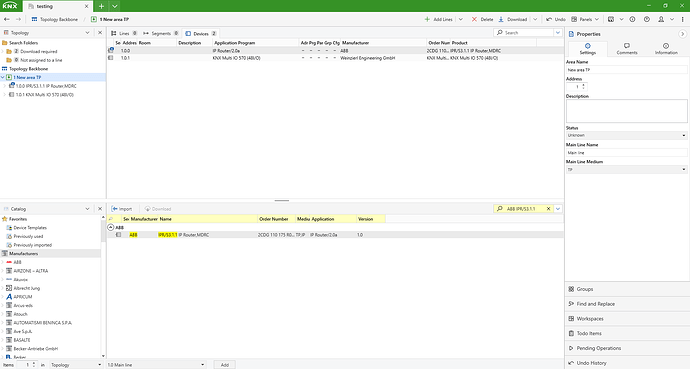Open the Comments properties tab
690x369 pixels.
tap(627, 48)
